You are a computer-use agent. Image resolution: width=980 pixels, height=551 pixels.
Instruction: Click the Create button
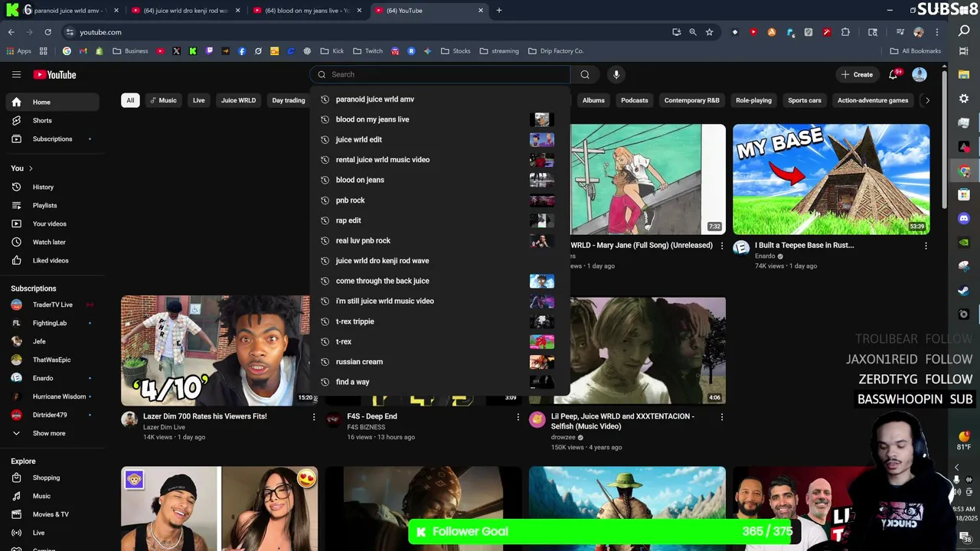(856, 74)
